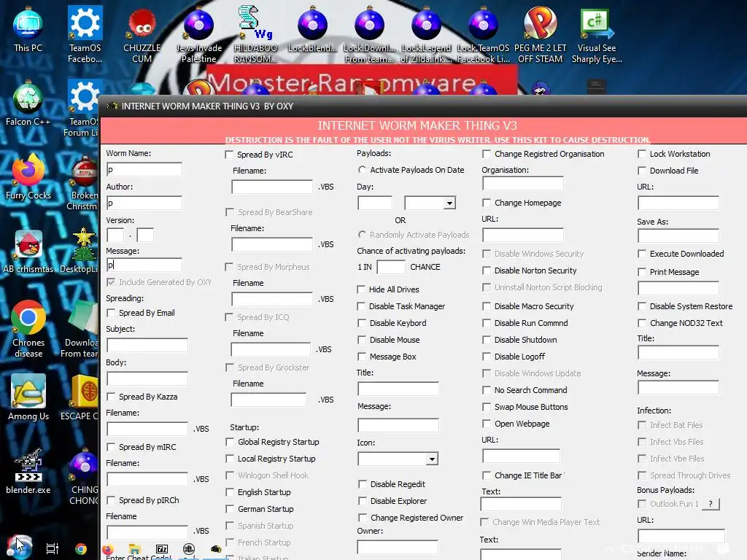The width and height of the screenshot is (747, 560).
Task: Click the Owner input field
Action: (x=398, y=547)
